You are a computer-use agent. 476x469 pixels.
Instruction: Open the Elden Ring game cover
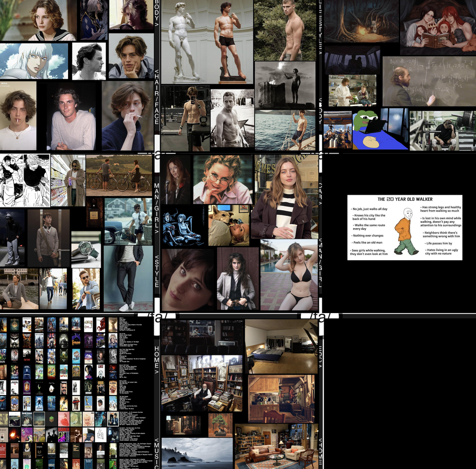[x=15, y=325]
